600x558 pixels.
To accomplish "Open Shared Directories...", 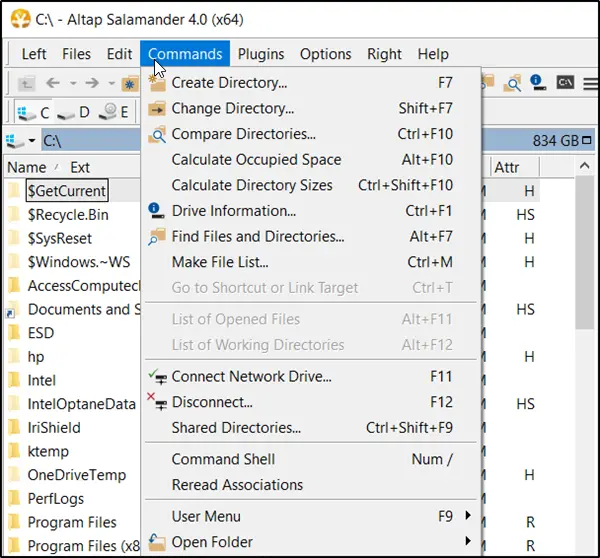I will tap(311, 428).
